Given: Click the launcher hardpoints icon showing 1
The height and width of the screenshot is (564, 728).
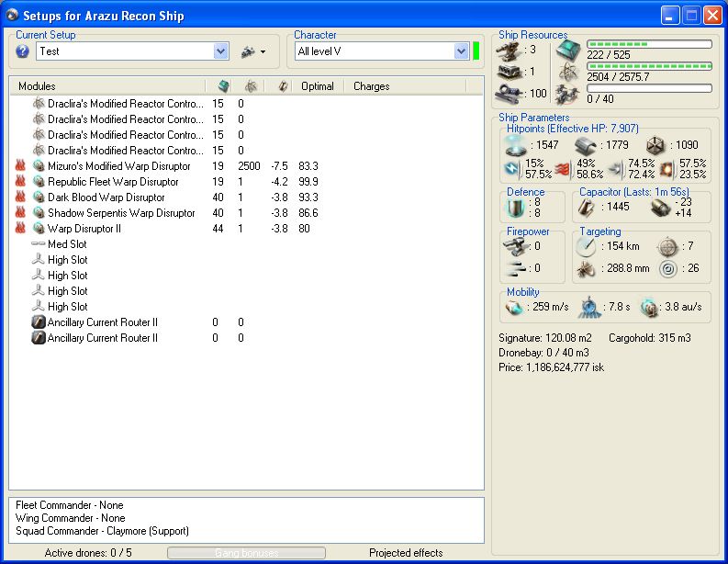Looking at the screenshot, I should pos(510,72).
